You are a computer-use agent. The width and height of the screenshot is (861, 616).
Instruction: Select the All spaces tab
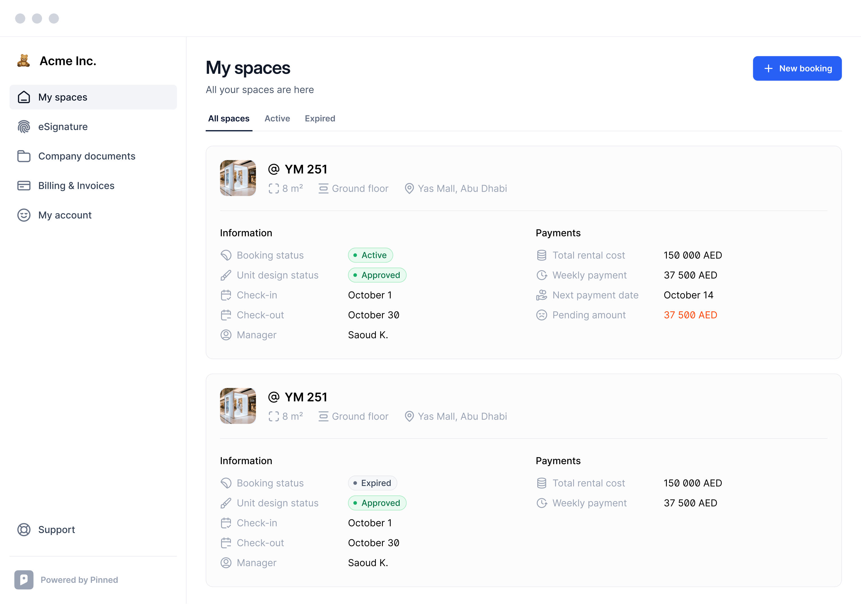click(229, 118)
